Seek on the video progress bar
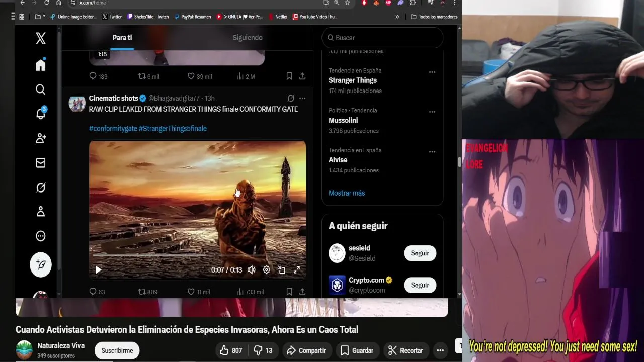Viewport: 644px width, 362px height. (197, 255)
